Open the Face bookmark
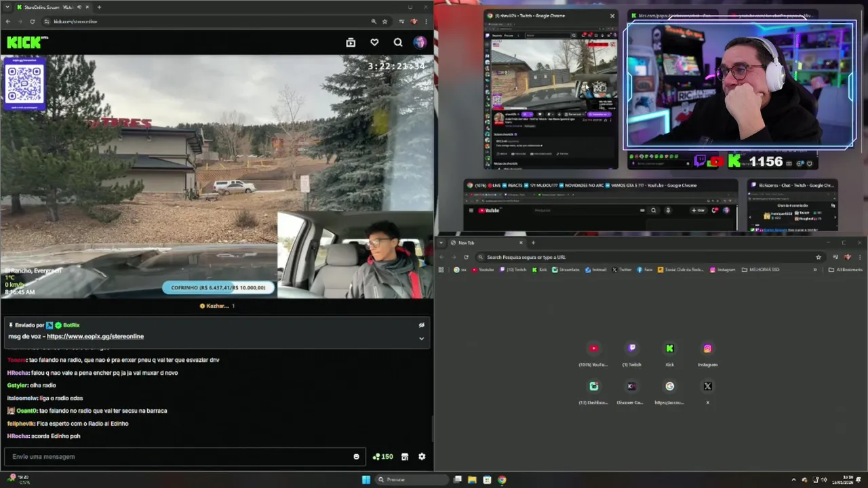 click(x=645, y=270)
